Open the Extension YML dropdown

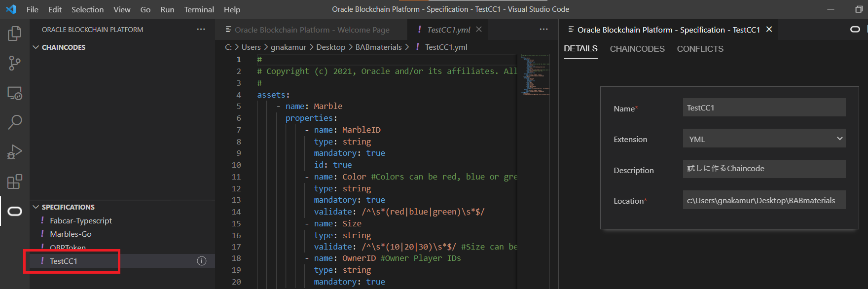coord(764,139)
